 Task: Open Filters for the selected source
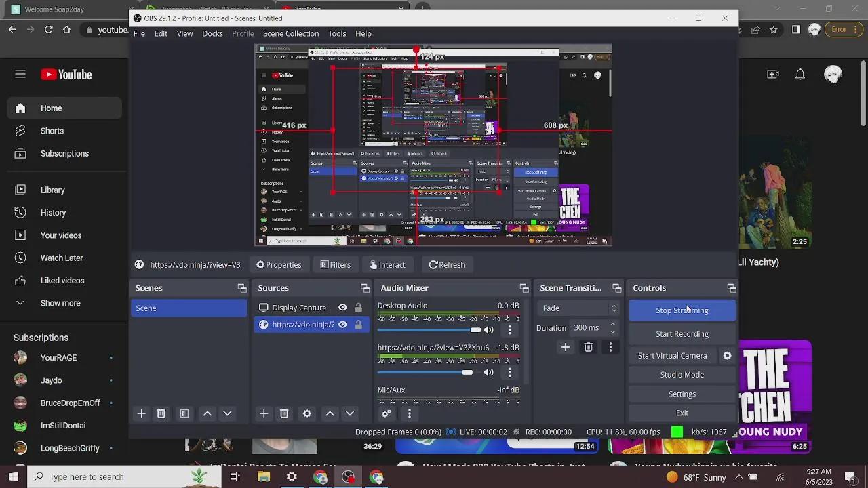click(x=335, y=264)
